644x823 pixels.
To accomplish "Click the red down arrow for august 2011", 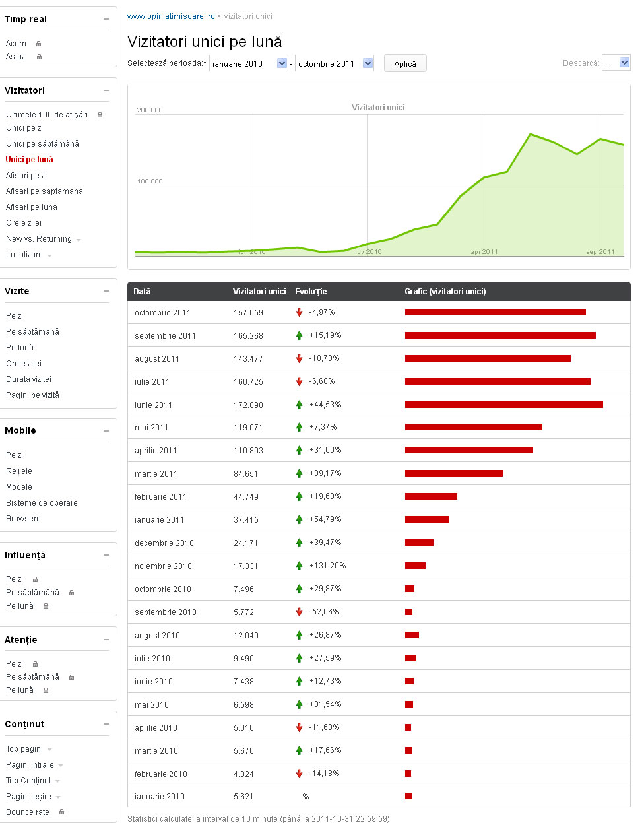I will (299, 358).
